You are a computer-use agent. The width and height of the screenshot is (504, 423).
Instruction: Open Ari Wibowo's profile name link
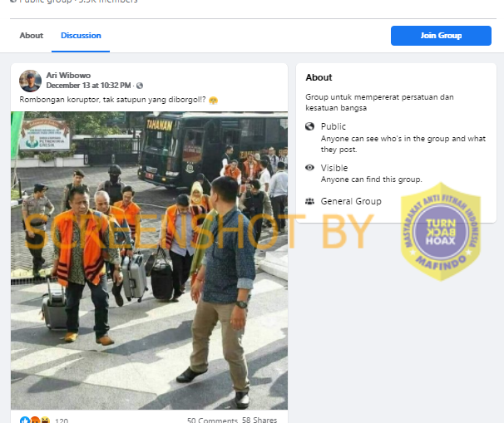(x=68, y=76)
